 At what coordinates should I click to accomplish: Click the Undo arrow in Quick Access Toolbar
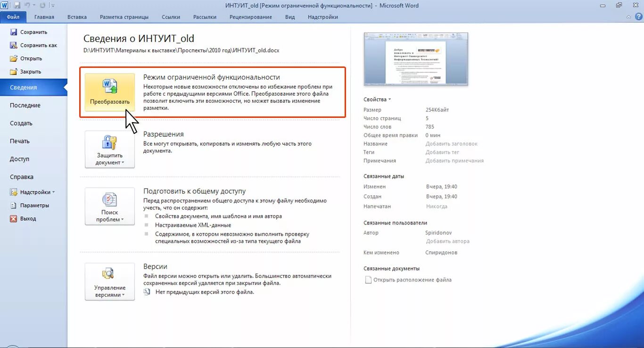[27, 6]
